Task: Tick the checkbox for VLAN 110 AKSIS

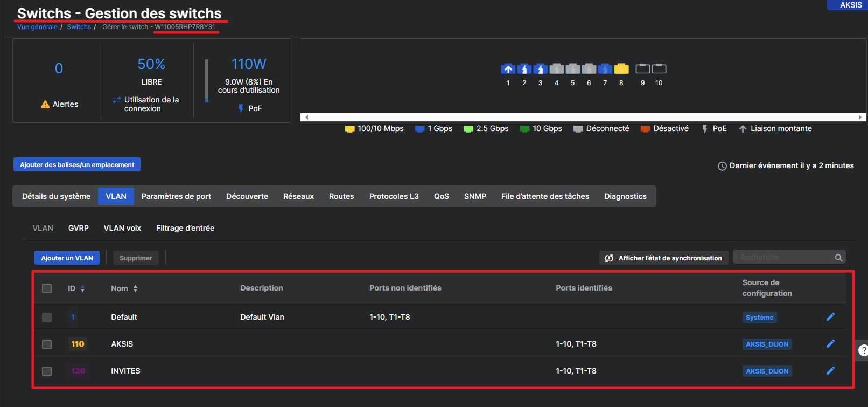Action: [47, 344]
